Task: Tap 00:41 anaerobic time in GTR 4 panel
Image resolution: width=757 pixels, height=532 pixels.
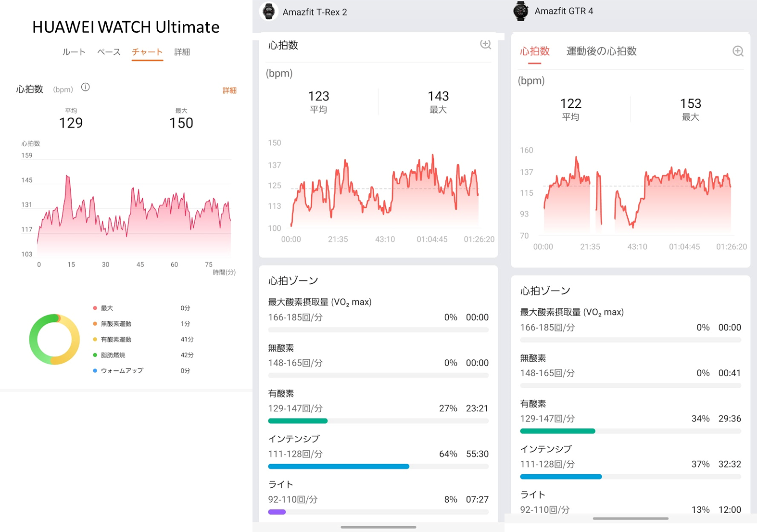Action: pyautogui.click(x=730, y=373)
